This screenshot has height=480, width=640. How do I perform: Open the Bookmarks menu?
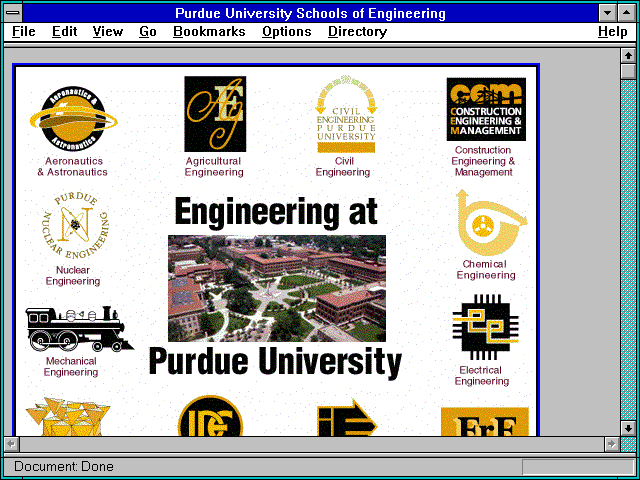click(209, 32)
